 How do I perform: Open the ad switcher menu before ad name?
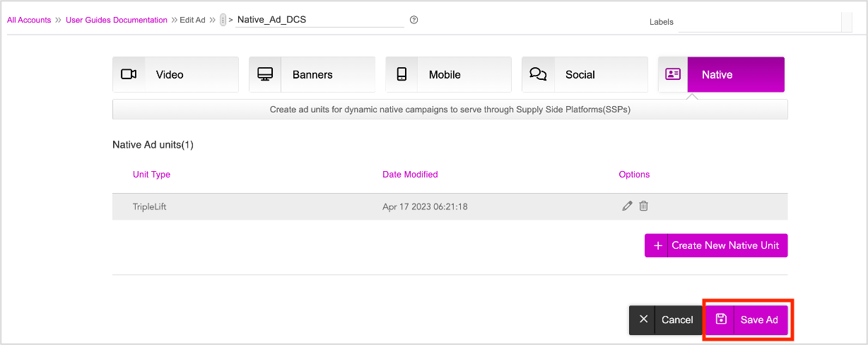pos(223,21)
